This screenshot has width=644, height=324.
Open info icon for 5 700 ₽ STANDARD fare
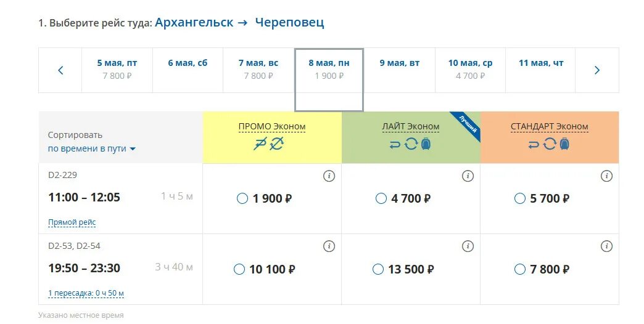coord(606,176)
